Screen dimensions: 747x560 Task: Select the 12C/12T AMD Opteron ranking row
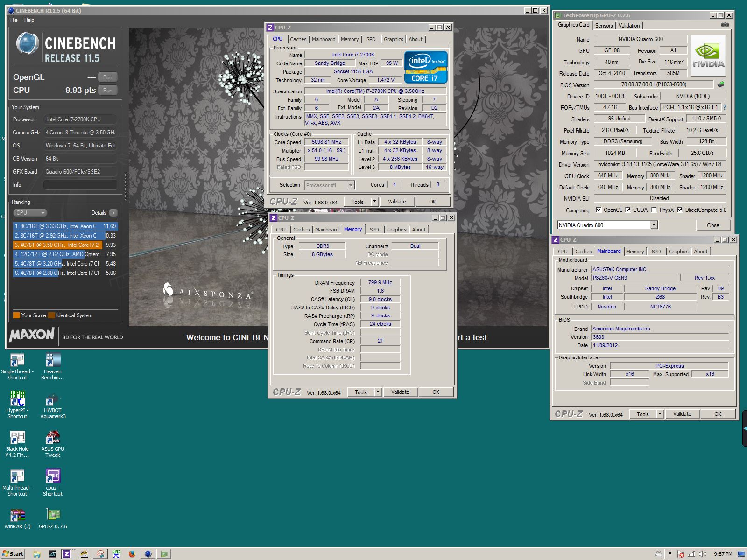coord(65,254)
